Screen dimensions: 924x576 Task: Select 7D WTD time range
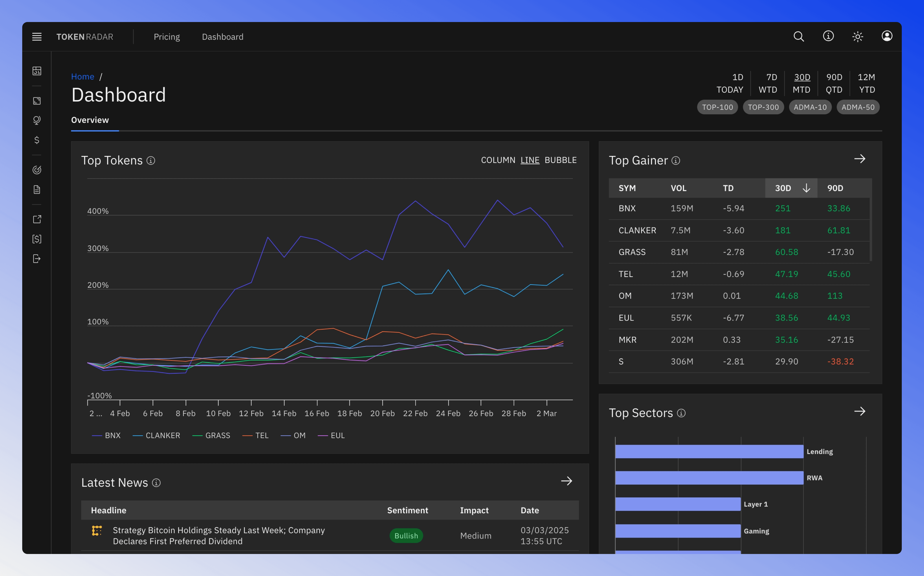click(x=768, y=83)
